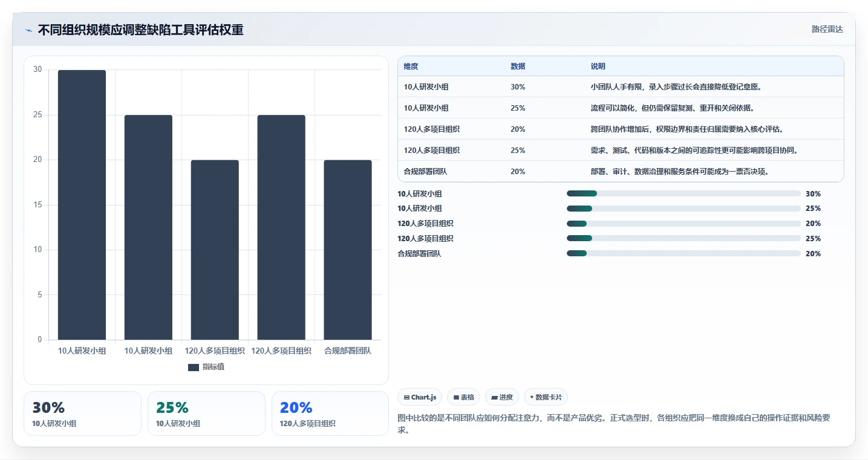Click the 120人多项目组织 chart bar at value 25
Image resolution: width=868 pixels, height=460 pixels.
pyautogui.click(x=281, y=227)
